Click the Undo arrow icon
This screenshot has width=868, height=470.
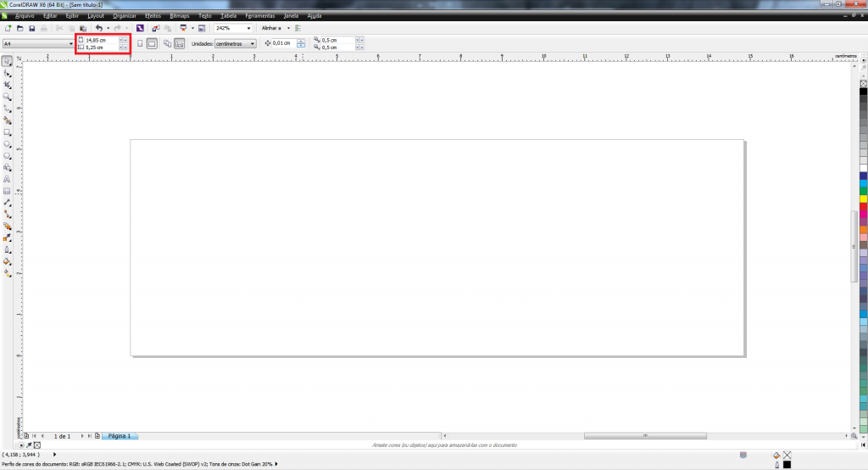coord(99,28)
